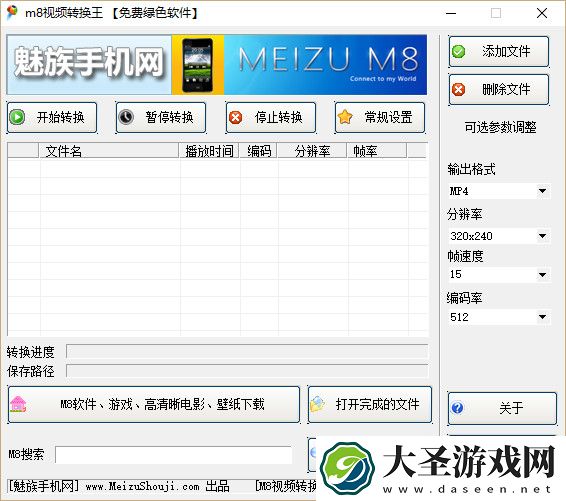Minimize the m8视频转换王 window

click(451, 13)
